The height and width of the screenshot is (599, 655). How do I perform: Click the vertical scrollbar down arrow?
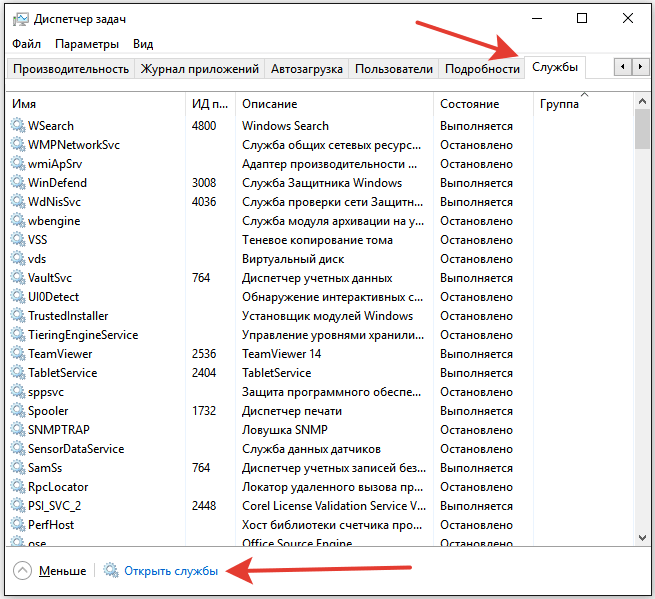(642, 538)
